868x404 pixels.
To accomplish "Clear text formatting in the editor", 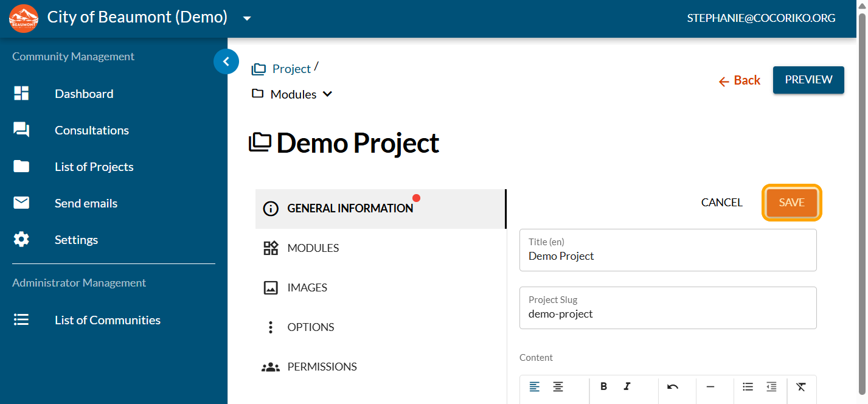I will [x=801, y=387].
